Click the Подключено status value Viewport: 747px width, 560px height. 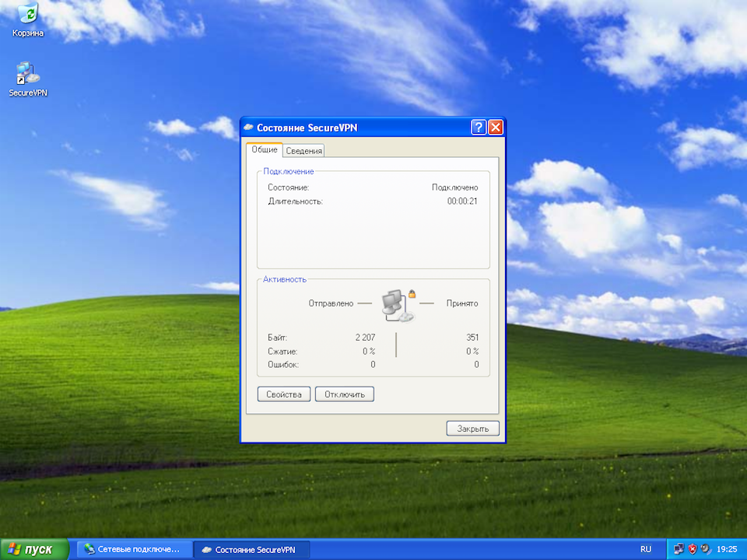(454, 187)
